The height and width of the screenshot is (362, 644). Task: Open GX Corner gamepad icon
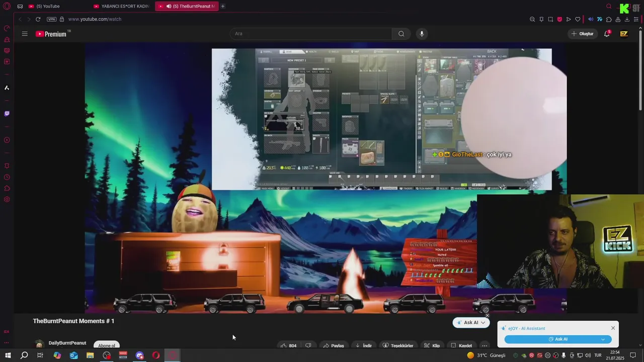point(20,6)
